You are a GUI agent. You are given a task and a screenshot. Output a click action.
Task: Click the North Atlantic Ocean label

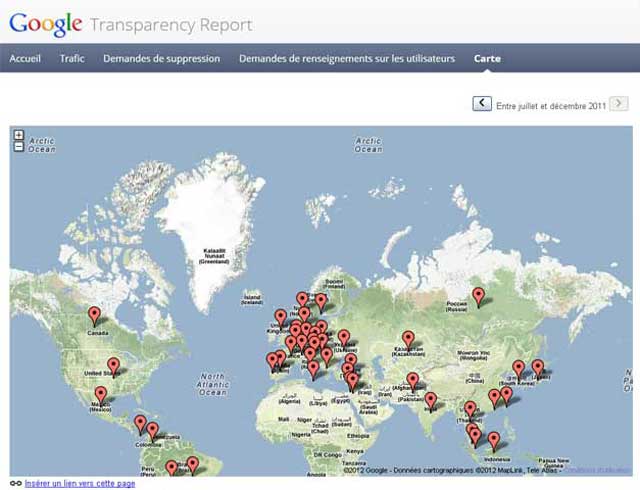[x=213, y=384]
